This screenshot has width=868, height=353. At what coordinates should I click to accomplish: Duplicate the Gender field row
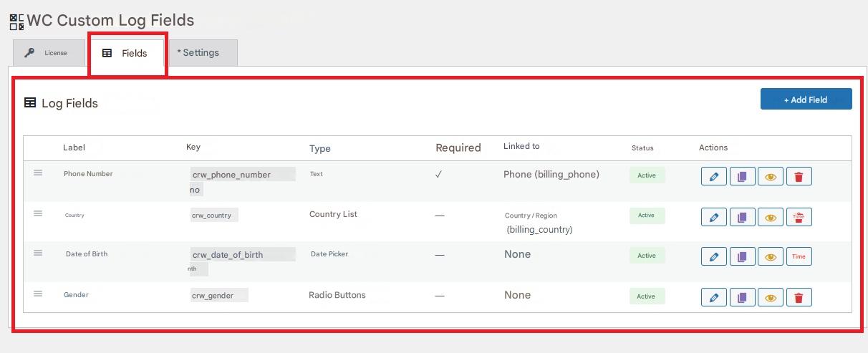742,297
